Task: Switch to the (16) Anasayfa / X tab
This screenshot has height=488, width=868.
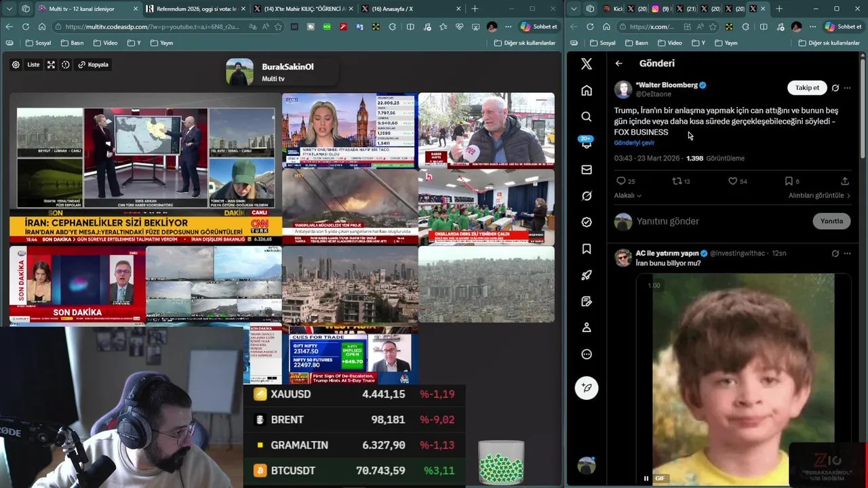Action: coord(410,9)
